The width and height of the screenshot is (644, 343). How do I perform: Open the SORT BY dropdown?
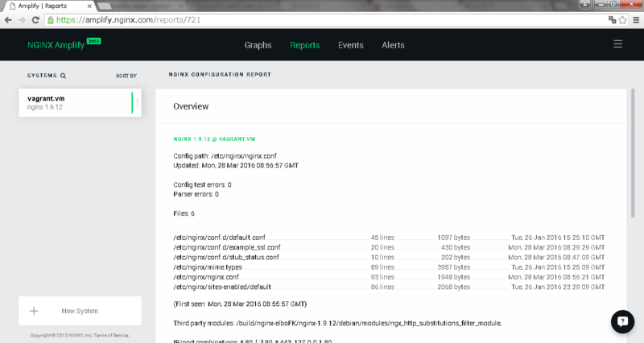pos(126,76)
